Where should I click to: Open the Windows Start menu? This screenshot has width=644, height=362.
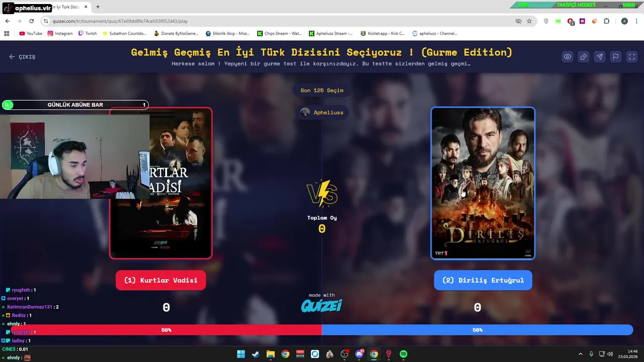click(x=241, y=354)
